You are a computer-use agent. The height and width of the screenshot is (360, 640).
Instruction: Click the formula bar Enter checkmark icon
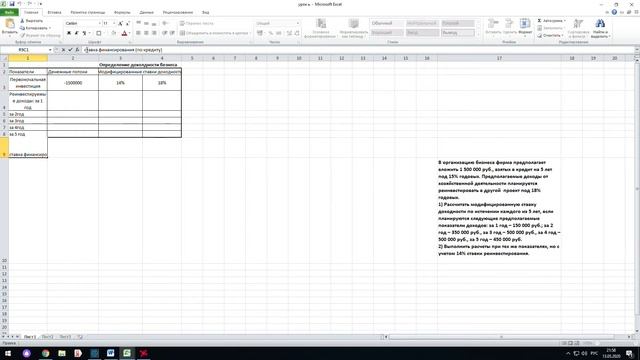(70, 50)
